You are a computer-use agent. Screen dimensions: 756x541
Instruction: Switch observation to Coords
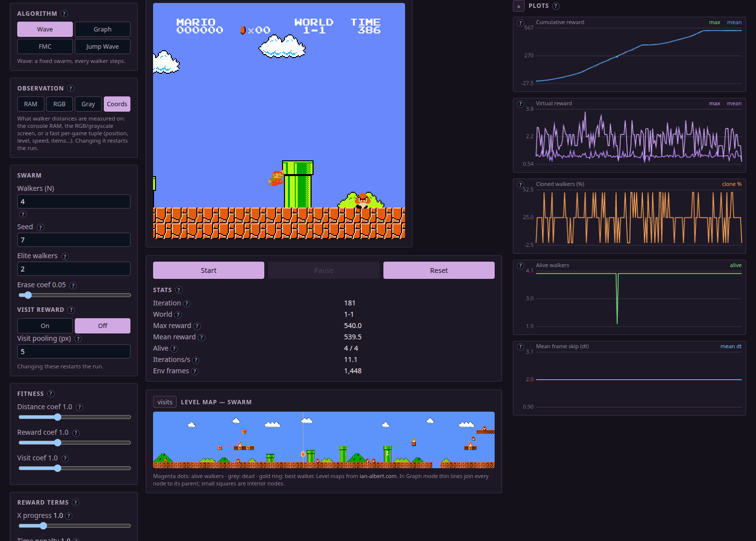coord(117,104)
